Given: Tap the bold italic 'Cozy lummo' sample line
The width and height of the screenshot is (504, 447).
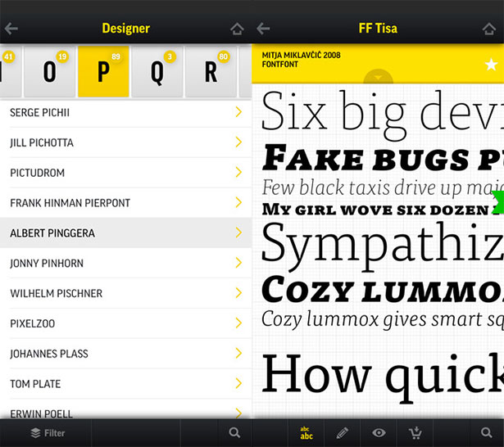Looking at the screenshot, I should [383, 290].
